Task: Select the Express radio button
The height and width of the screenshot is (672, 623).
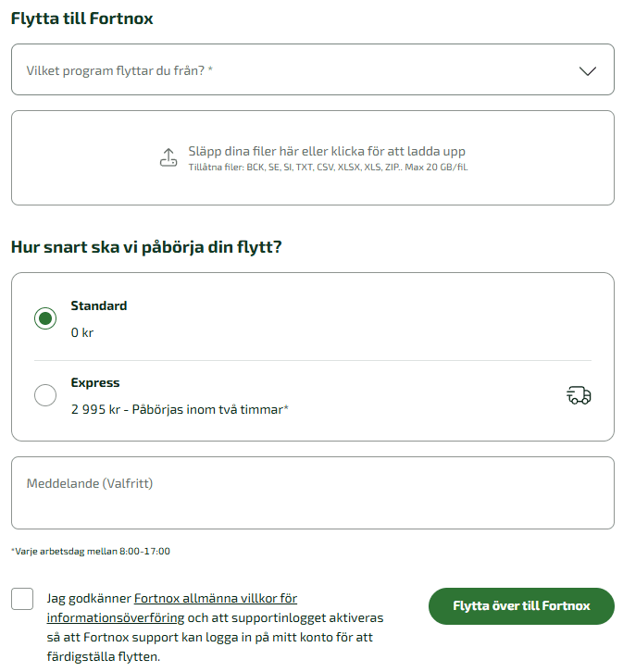Action: point(45,395)
